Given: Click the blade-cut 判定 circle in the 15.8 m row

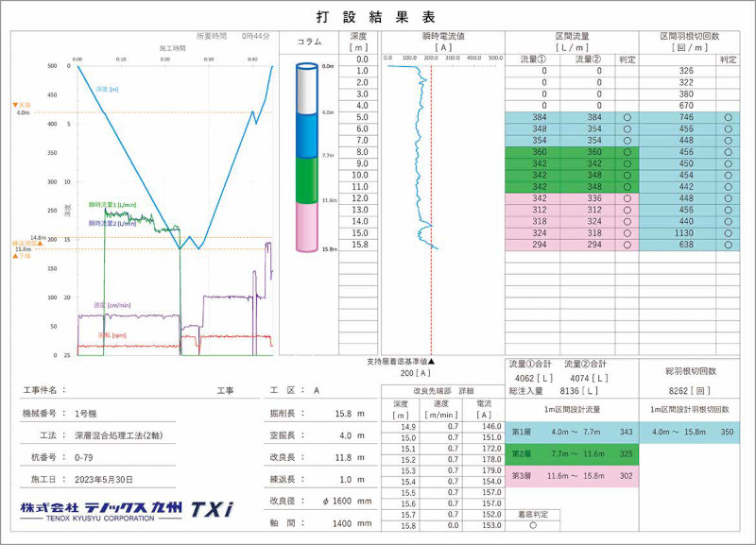Looking at the screenshot, I should click(x=728, y=244).
